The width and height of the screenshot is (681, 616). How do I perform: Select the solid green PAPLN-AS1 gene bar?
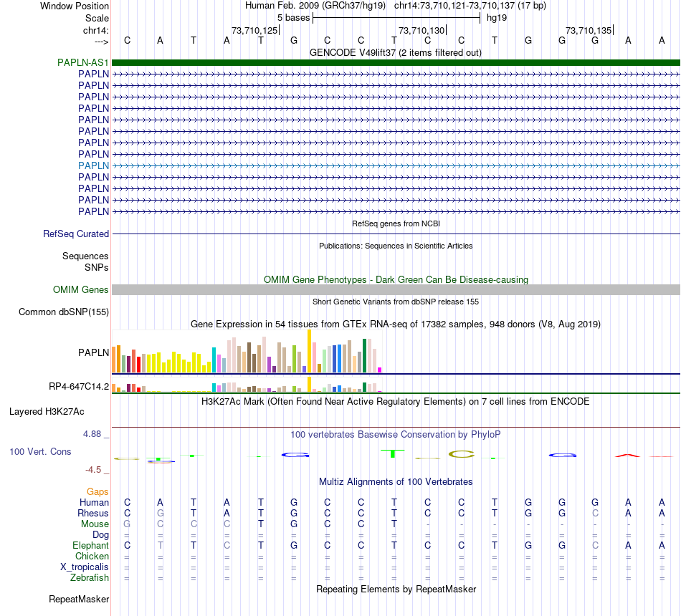tap(396, 62)
